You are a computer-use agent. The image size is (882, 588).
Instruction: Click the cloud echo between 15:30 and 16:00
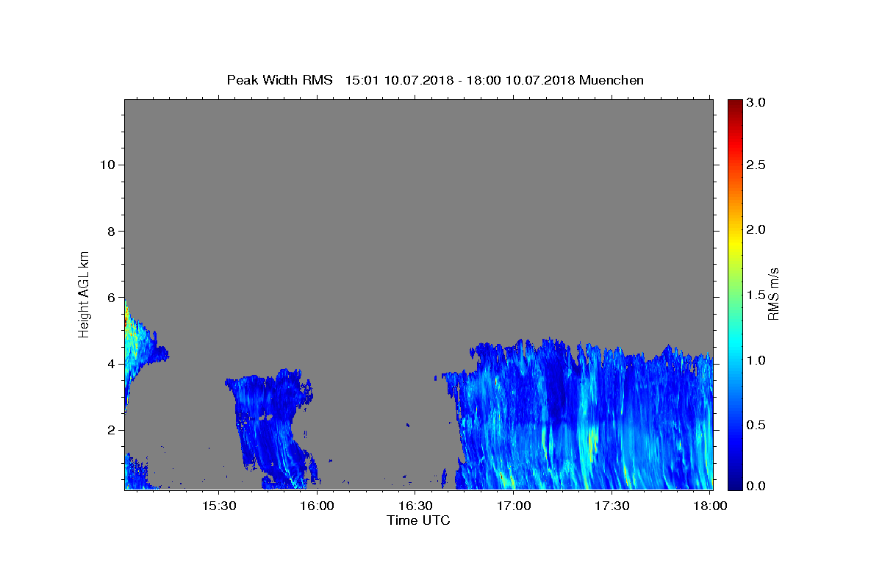tap(272, 430)
